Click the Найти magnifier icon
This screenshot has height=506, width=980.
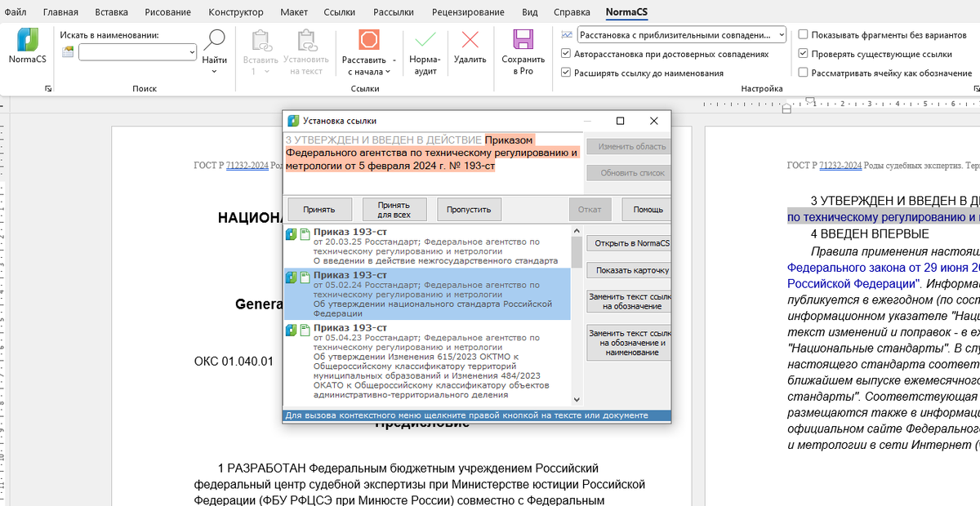click(215, 40)
